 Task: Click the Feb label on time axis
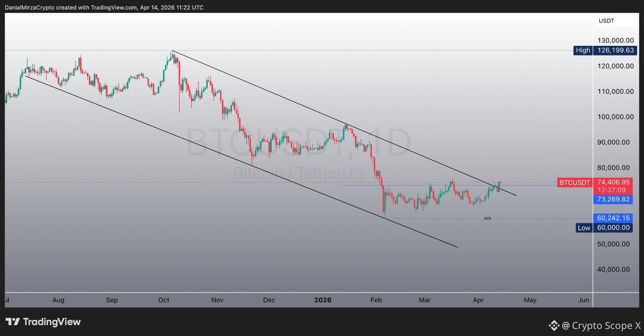click(376, 300)
